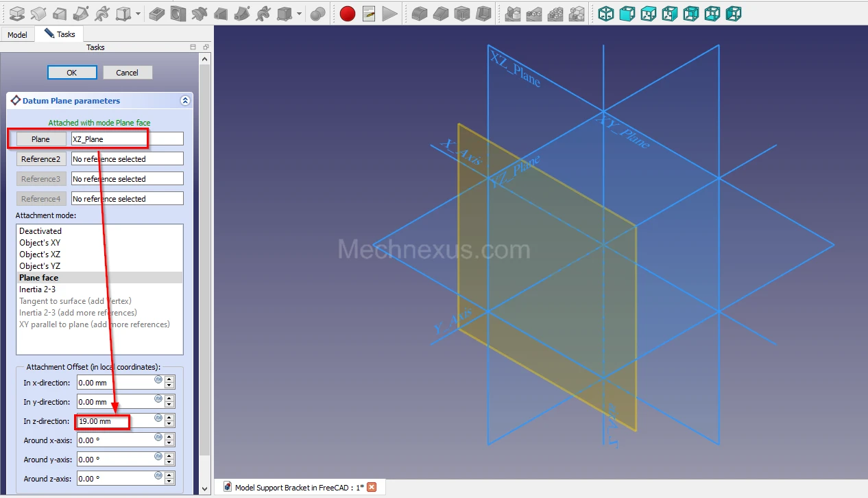Select Plane face attachment mode
Viewport: 868px width, 498px height.
pyautogui.click(x=100, y=278)
